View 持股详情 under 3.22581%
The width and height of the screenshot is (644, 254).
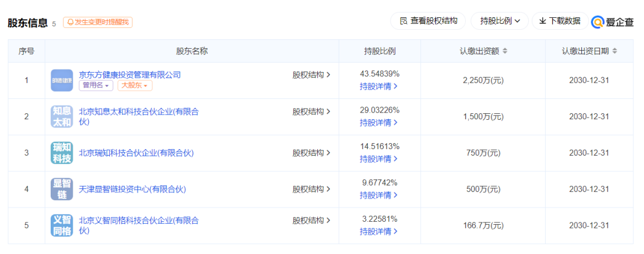379,231
